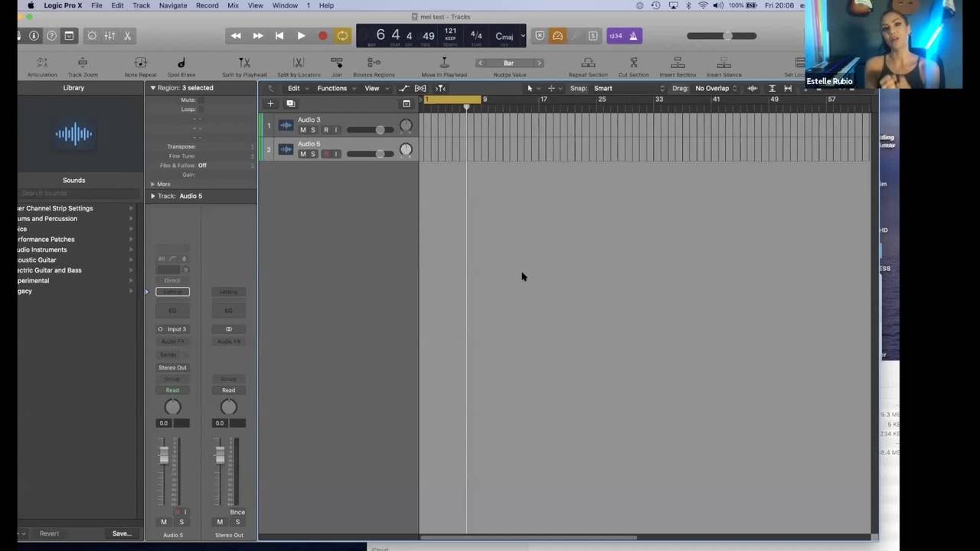Join the selected regions
Viewport: 980px width, 551px height.
(337, 67)
